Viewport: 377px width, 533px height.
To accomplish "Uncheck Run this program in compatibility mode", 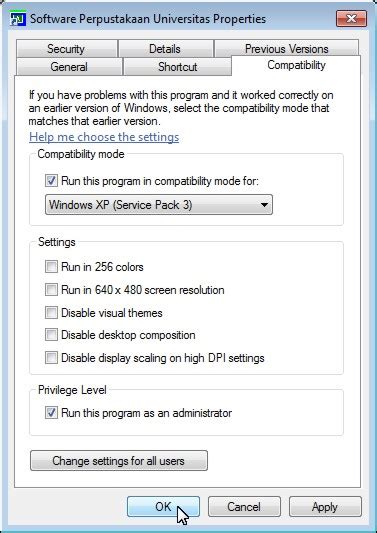I will coord(51,181).
